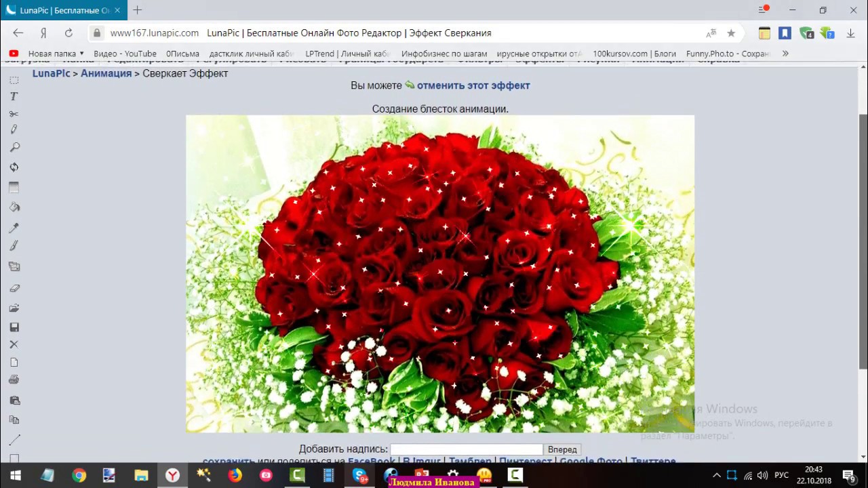868x488 pixels.
Task: Save image using the floppy disk icon
Action: [x=14, y=327]
